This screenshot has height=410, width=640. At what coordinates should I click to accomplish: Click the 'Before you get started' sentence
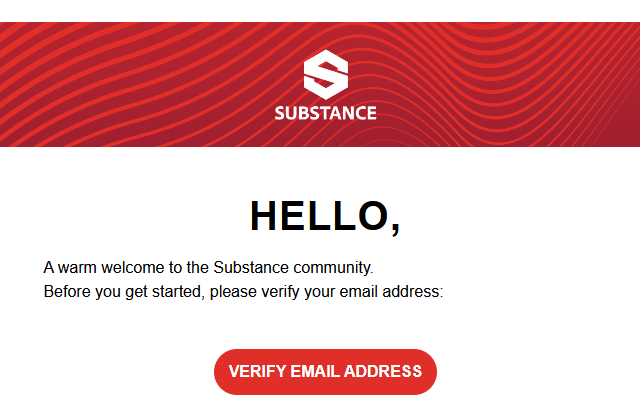243,292
